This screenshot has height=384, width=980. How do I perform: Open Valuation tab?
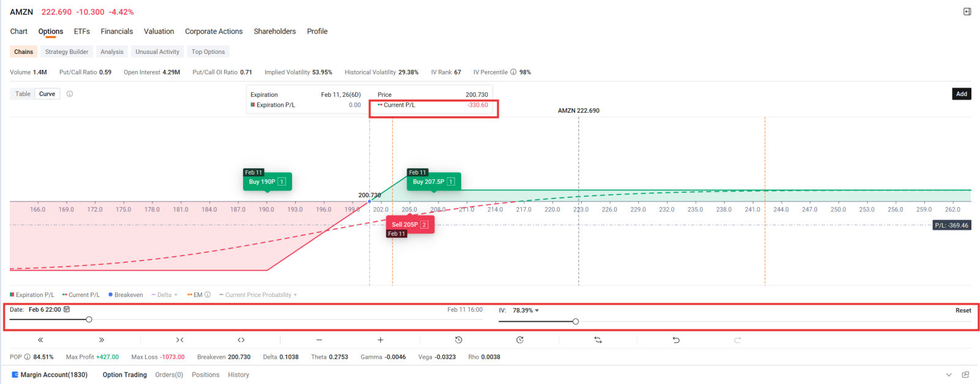point(159,31)
